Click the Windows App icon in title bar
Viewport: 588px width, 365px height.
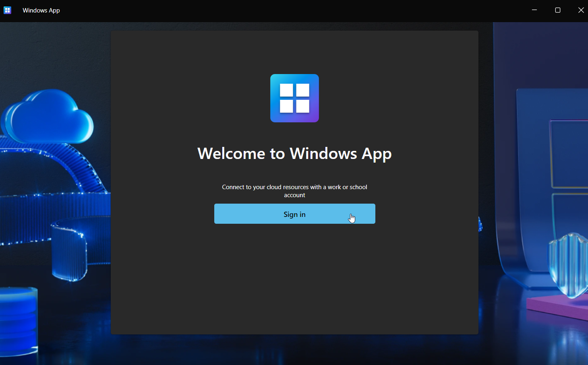(x=7, y=10)
